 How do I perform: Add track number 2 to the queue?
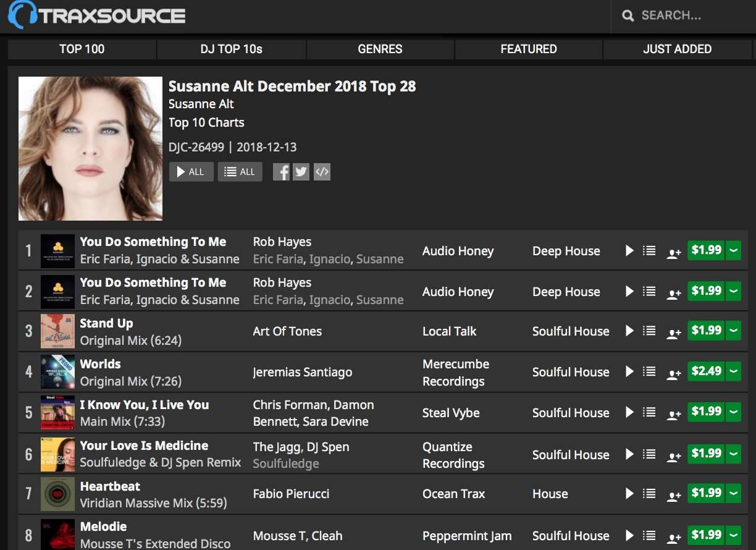pyautogui.click(x=649, y=291)
